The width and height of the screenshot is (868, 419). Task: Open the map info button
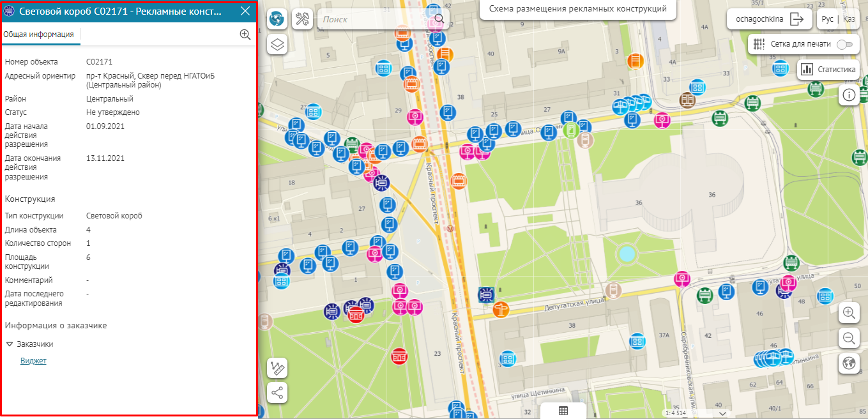849,95
